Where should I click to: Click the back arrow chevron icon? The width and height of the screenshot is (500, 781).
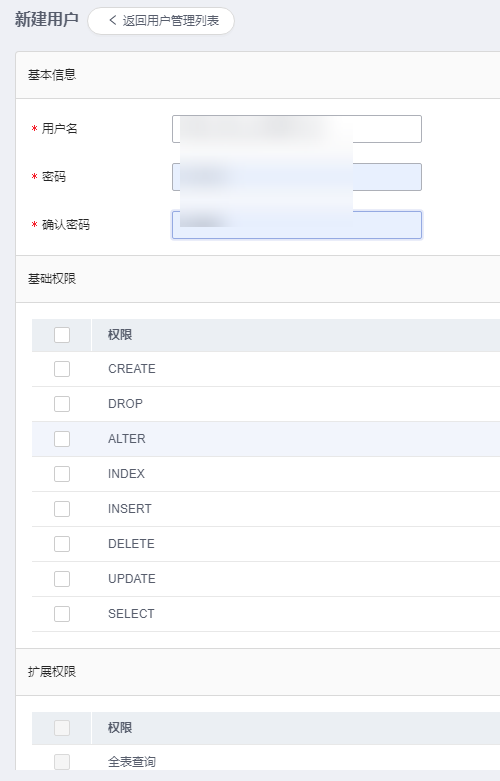pyautogui.click(x=113, y=20)
